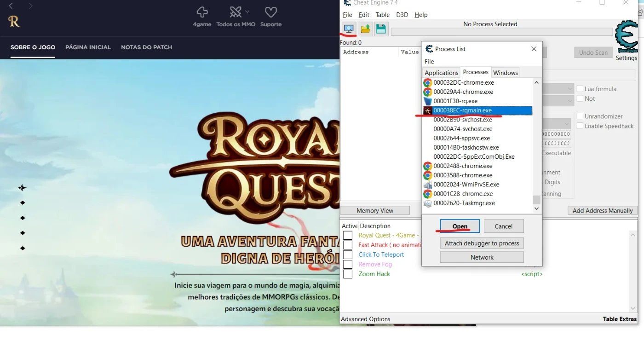Select the fifth diamond slide indicator
Viewport: 644px width, 353px height.
pyautogui.click(x=23, y=249)
